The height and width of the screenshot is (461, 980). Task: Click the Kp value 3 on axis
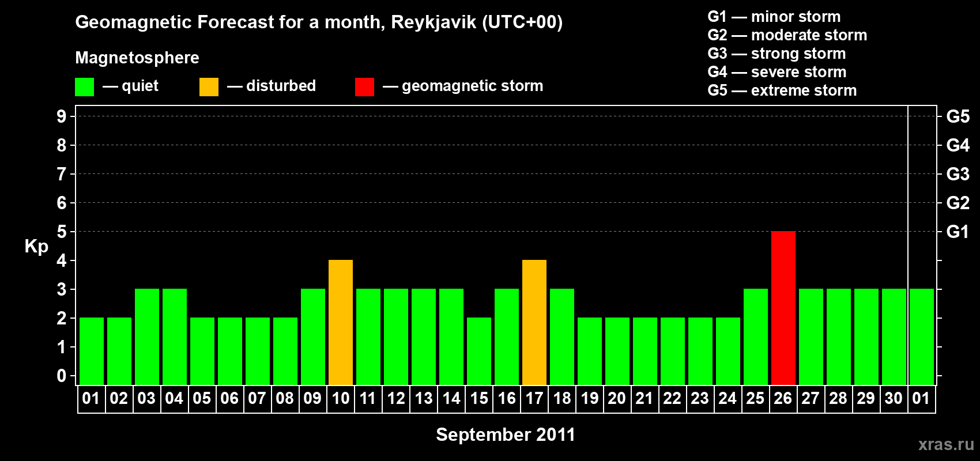coord(62,289)
